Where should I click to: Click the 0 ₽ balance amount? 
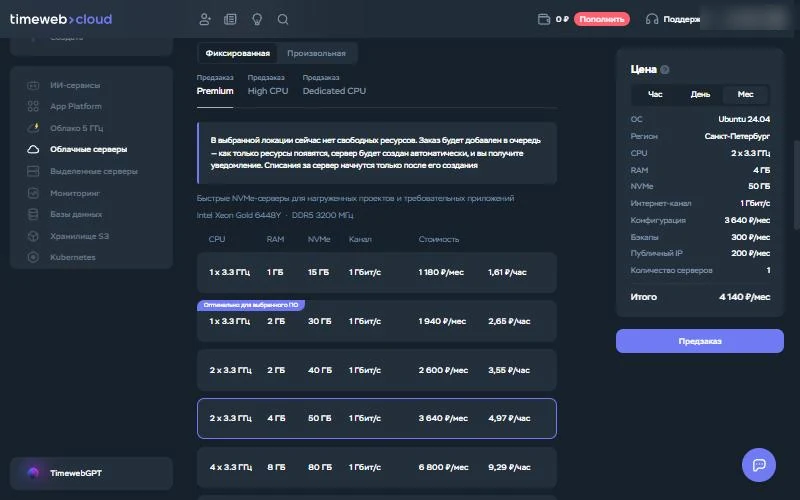(x=562, y=19)
